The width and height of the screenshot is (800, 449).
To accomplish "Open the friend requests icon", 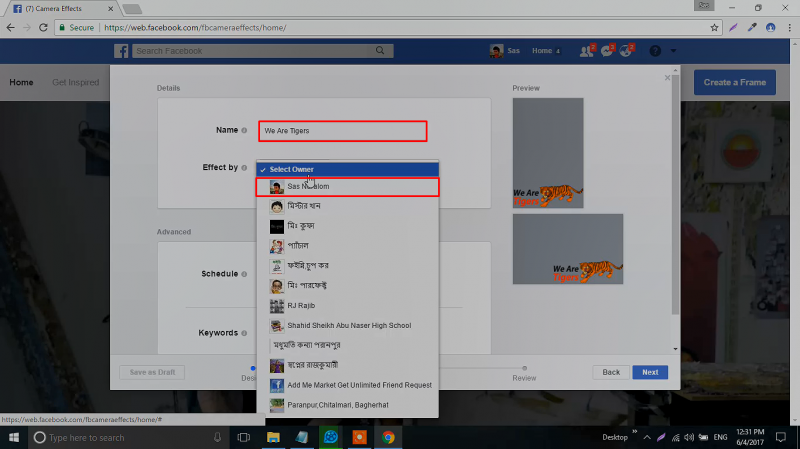I will 587,51.
